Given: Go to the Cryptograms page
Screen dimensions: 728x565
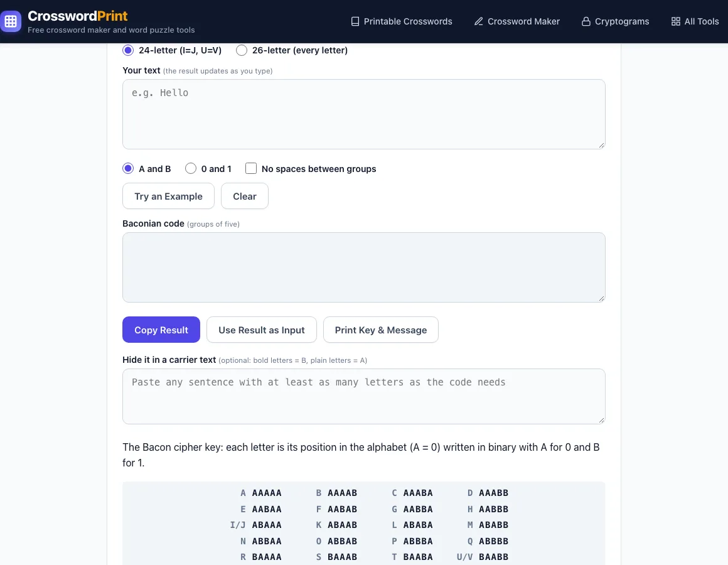Looking at the screenshot, I should point(616,21).
